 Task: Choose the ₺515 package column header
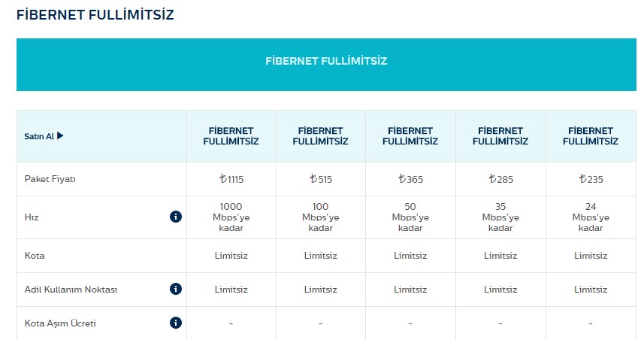[x=320, y=136]
